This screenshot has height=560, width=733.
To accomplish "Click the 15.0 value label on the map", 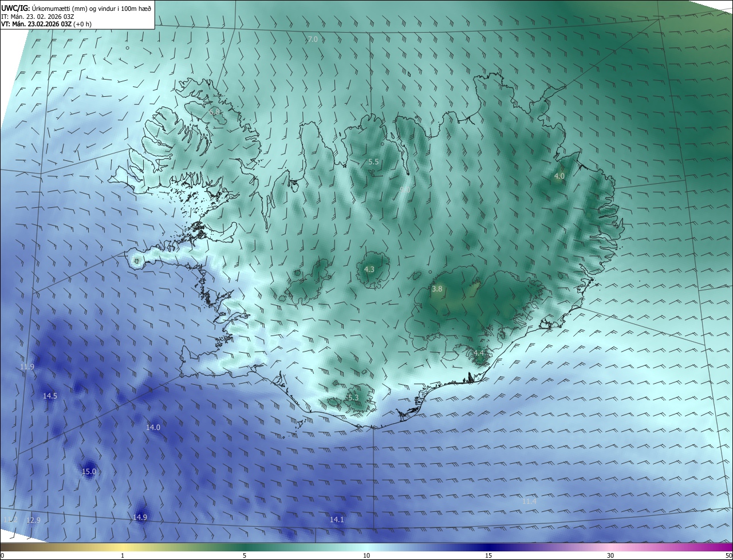I will (89, 472).
